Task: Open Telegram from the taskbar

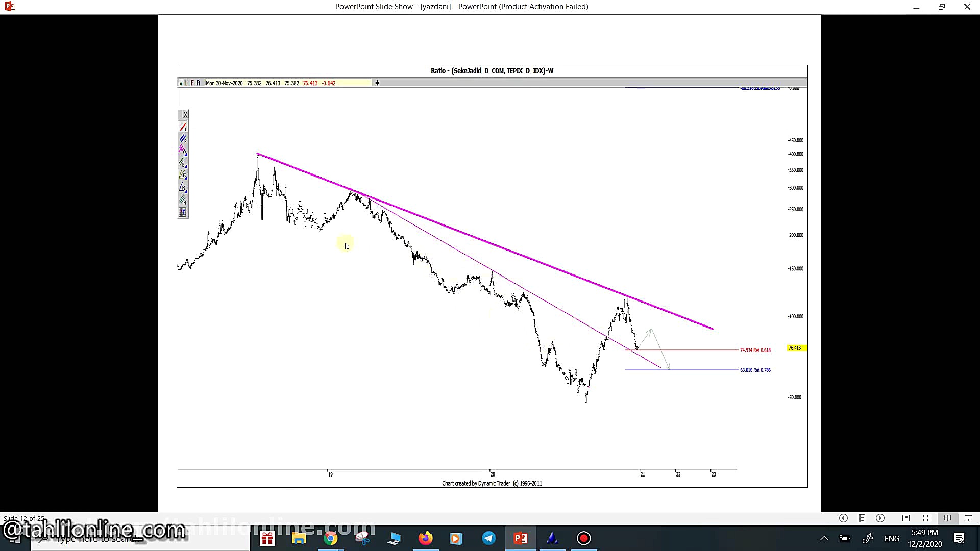Action: 488,538
